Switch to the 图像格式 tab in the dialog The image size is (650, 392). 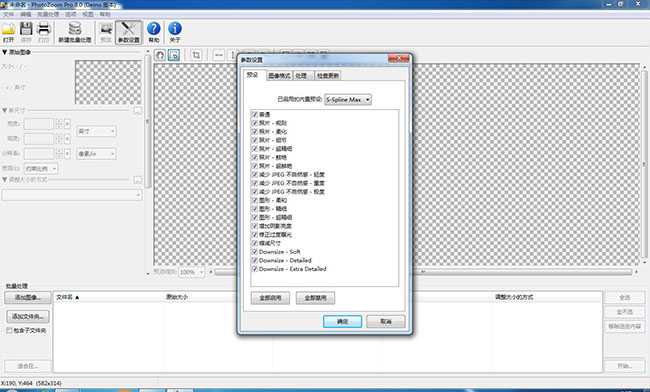(x=279, y=75)
